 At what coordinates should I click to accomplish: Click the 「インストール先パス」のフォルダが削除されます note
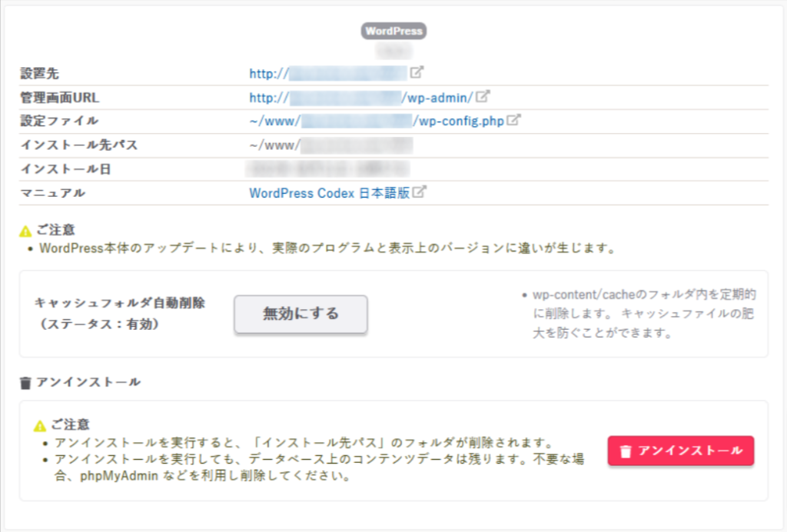coord(304,443)
